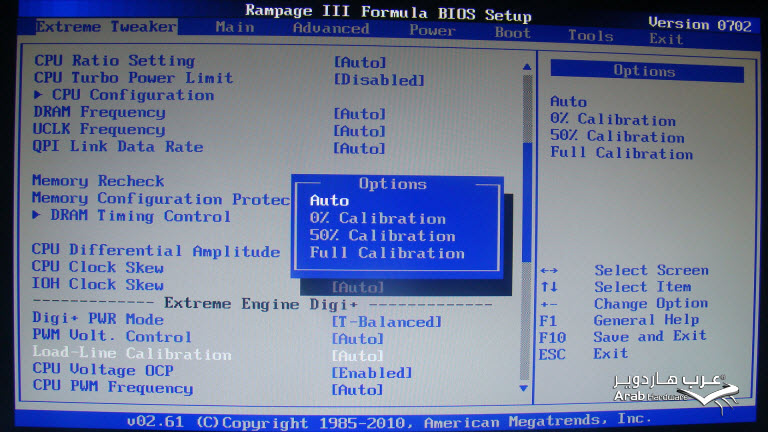The width and height of the screenshot is (768, 432).
Task: Switch to the Main tab
Action: tap(235, 27)
